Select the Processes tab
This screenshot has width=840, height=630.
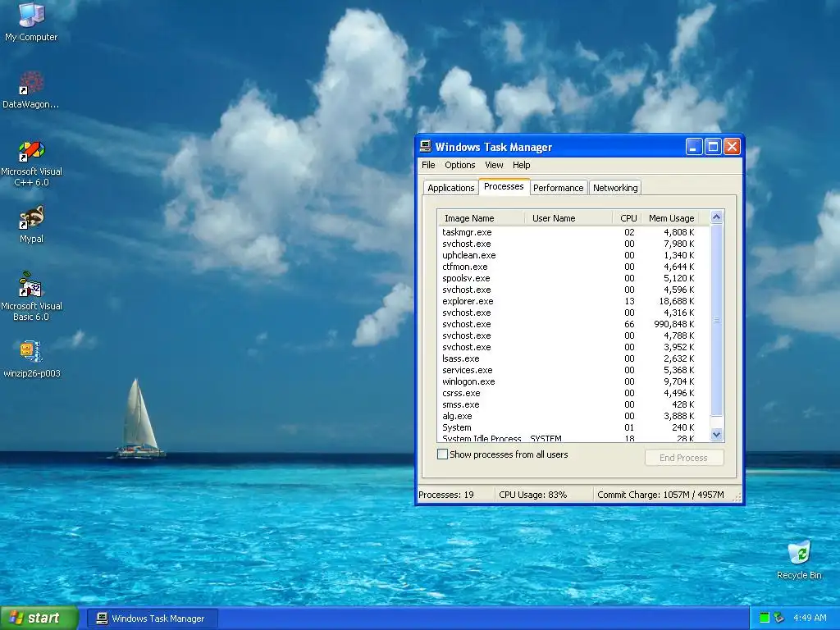tap(504, 186)
